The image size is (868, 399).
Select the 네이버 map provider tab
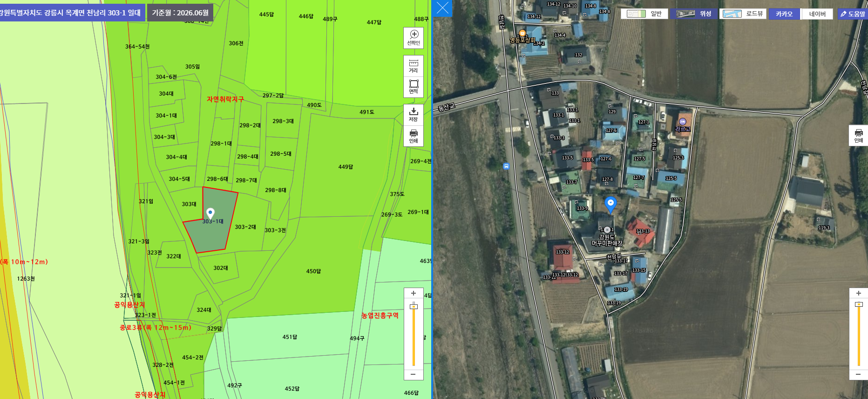(x=817, y=14)
